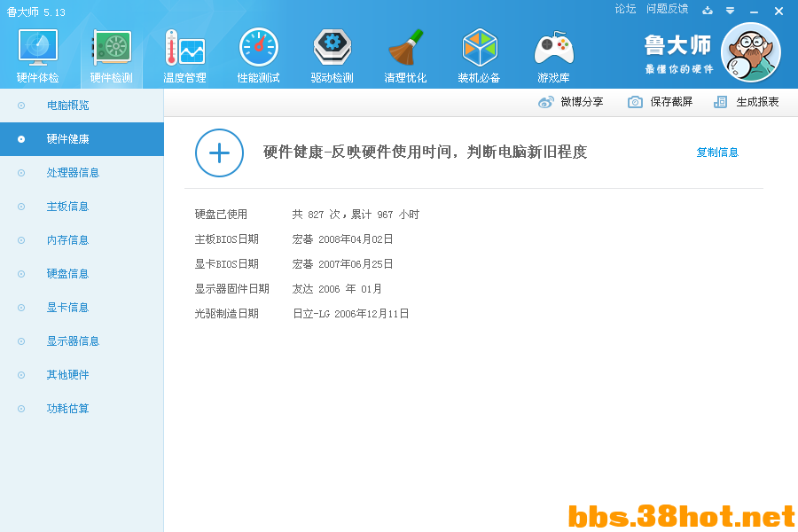
Task: Click the camera 保存截屏 icon
Action: (635, 102)
